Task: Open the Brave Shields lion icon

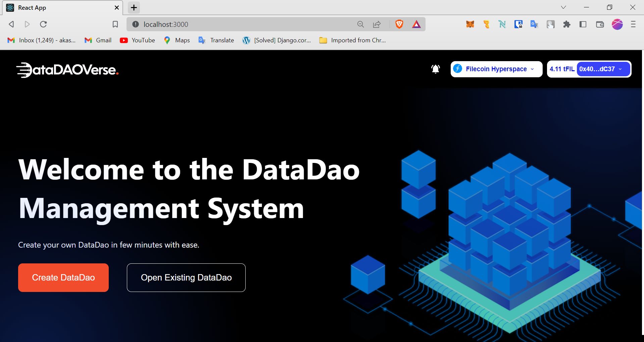Action: (x=399, y=24)
